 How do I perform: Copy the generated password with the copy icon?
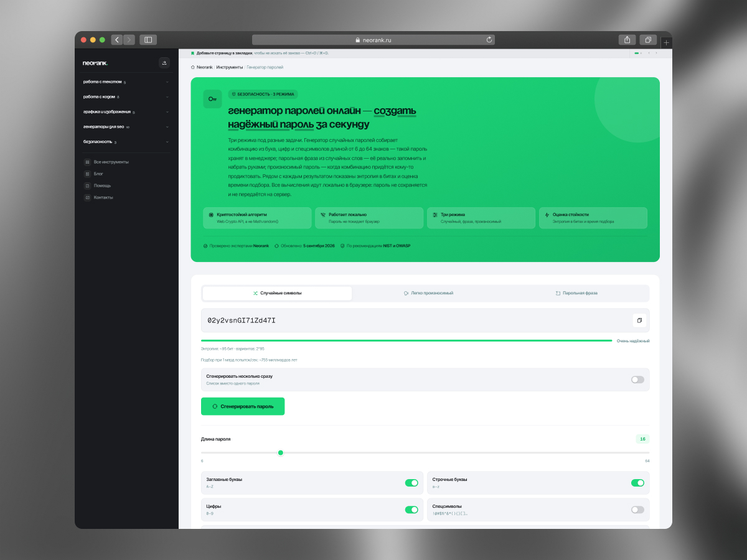point(639,320)
